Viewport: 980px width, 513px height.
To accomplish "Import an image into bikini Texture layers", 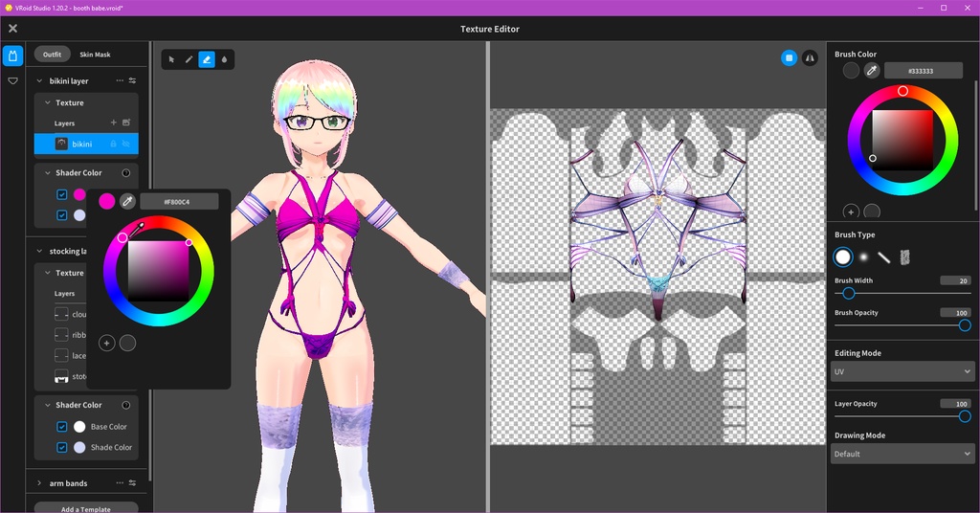I will click(x=126, y=123).
